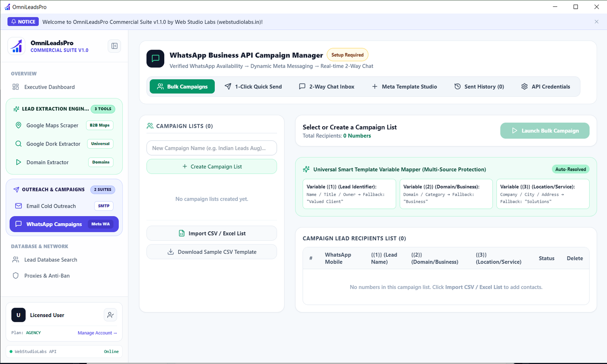Screen dimensions: 607x364
Task: Click the {{1}} (Lead Name) column header
Action: click(384, 258)
